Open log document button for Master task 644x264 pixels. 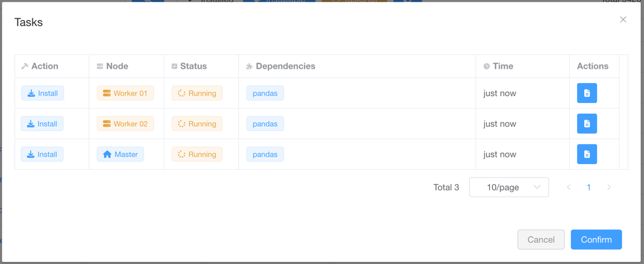[587, 154]
